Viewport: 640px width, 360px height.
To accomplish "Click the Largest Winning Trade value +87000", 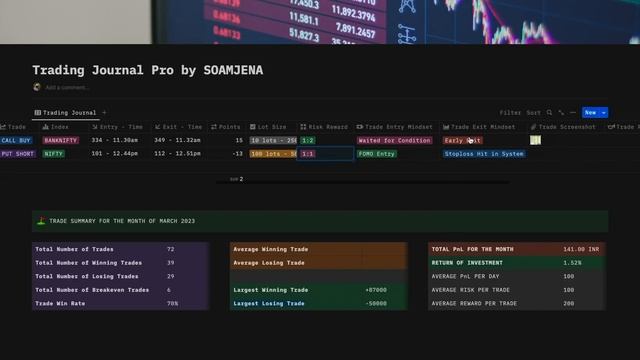I will pos(376,290).
